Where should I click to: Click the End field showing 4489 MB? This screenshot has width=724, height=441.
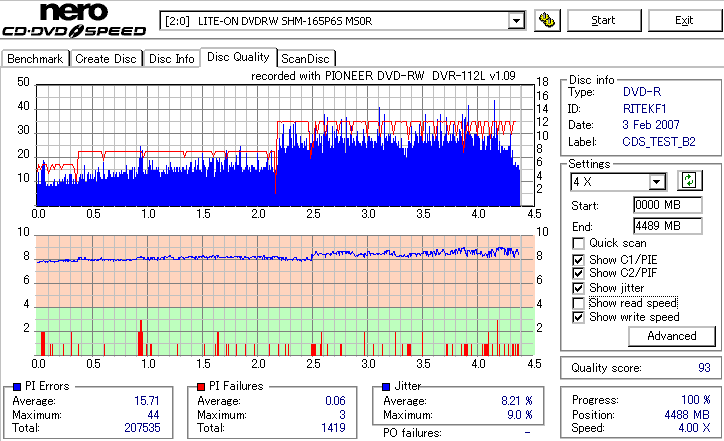[x=668, y=226]
